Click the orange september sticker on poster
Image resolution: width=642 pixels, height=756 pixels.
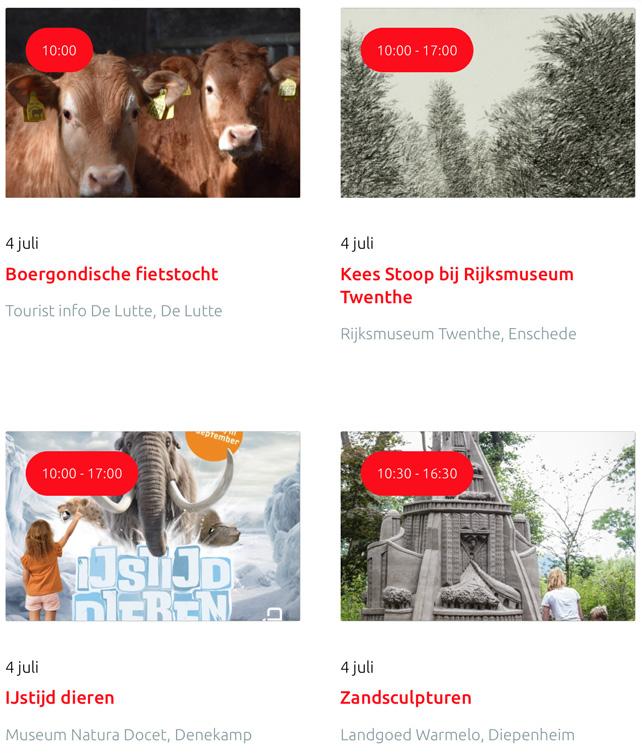[214, 442]
